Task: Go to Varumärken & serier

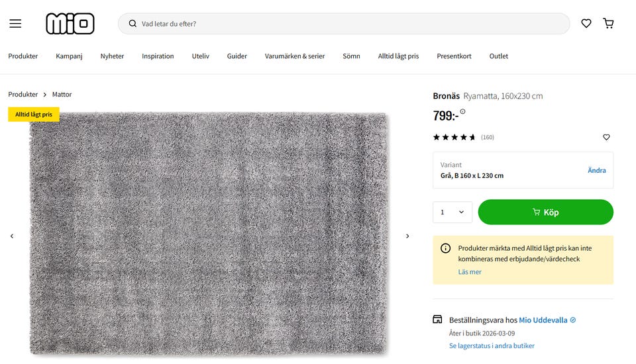Action: (295, 56)
